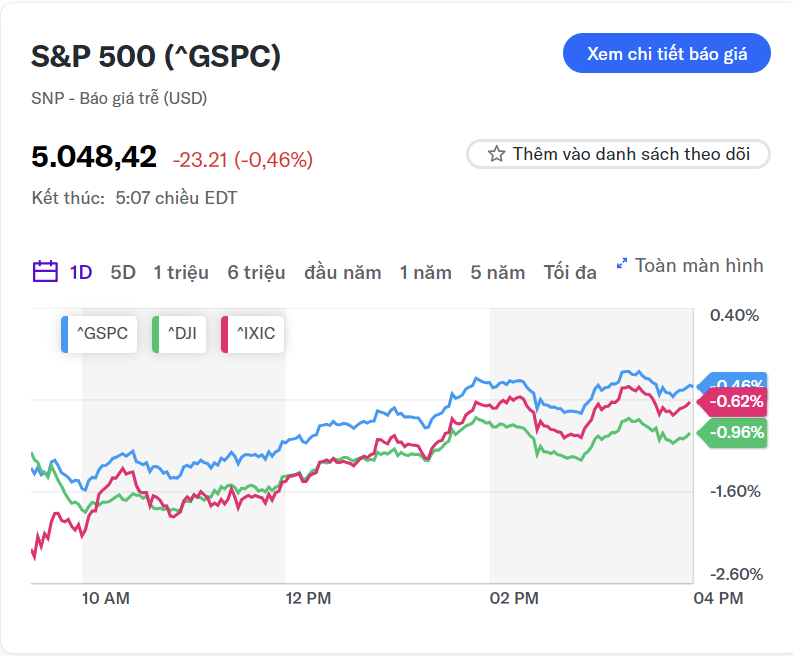
Task: Click the blue ^GSPC legend color bar
Action: 65,334
